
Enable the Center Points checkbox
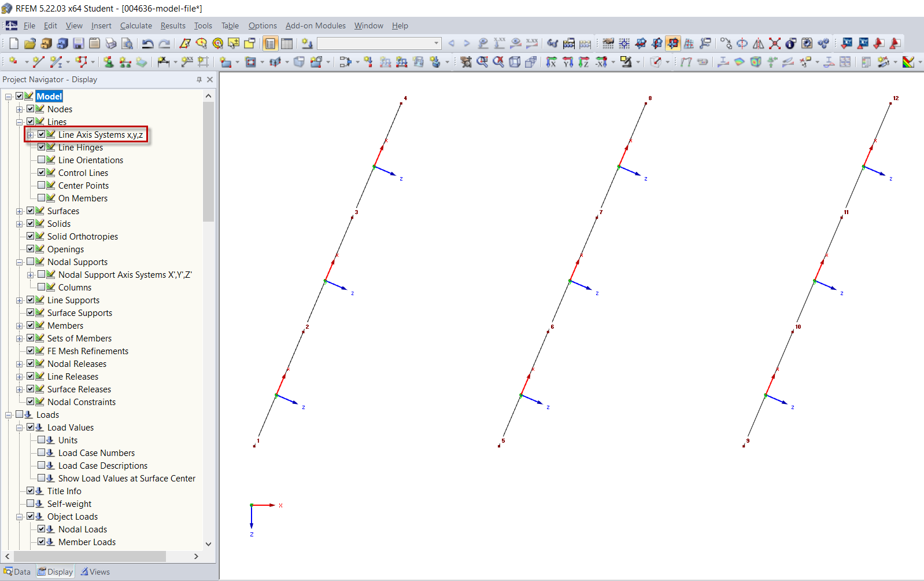coord(42,185)
